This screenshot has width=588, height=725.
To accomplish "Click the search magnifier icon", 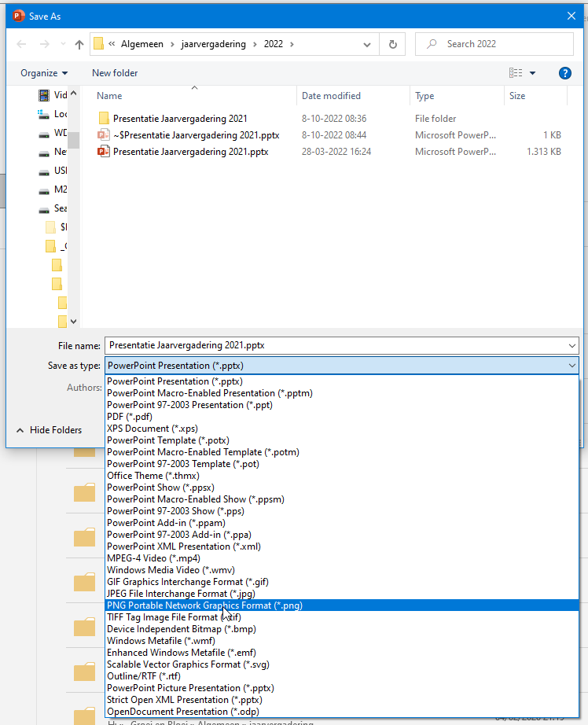I will click(432, 45).
